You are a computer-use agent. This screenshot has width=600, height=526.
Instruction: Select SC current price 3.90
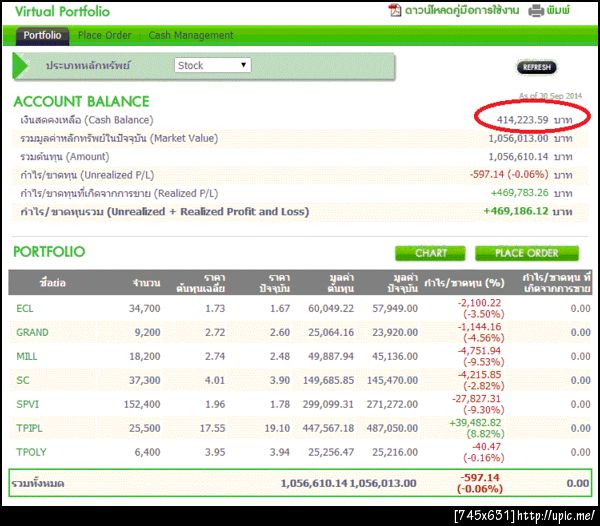(280, 380)
